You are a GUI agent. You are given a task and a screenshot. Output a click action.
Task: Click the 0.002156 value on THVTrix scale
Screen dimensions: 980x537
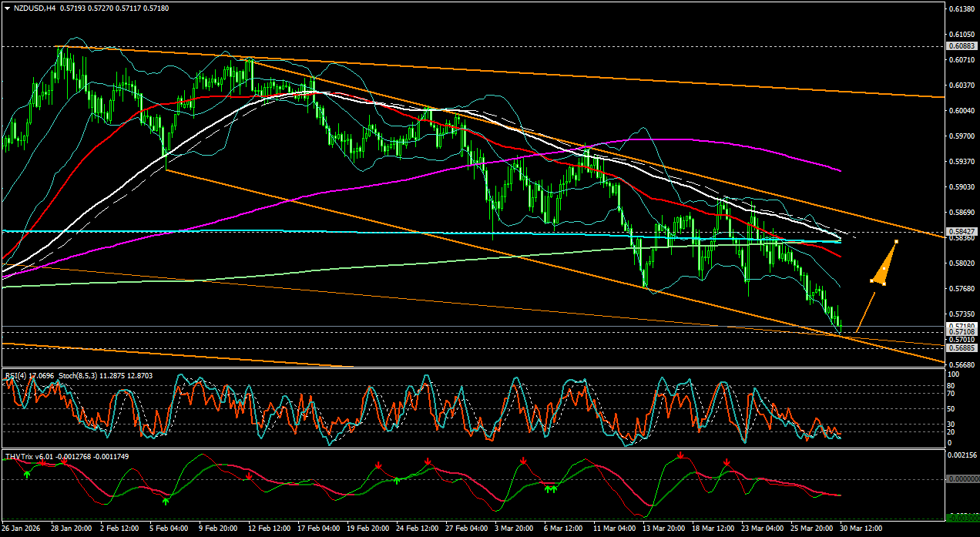click(x=962, y=456)
